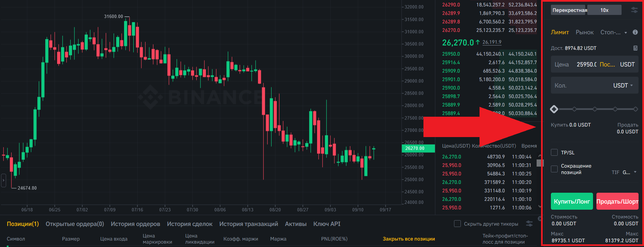Click ask price 26290.0 in order book
644x247 pixels.
coord(451,5)
